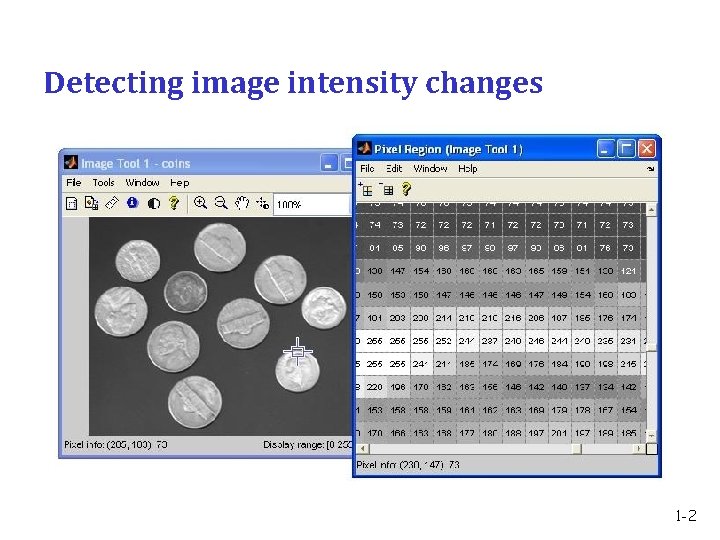The image size is (720, 540).
Task: Select pixel cell with value 165
Action: point(536,271)
